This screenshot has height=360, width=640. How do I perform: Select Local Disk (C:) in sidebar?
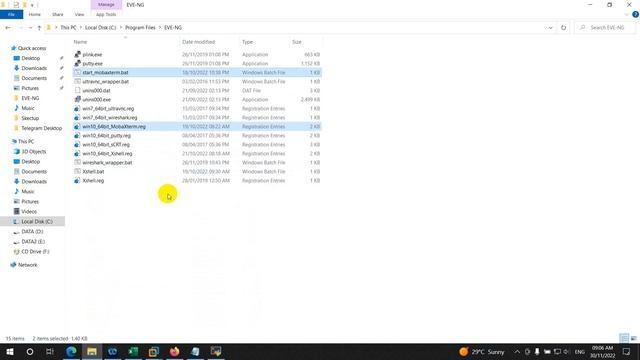(37, 222)
